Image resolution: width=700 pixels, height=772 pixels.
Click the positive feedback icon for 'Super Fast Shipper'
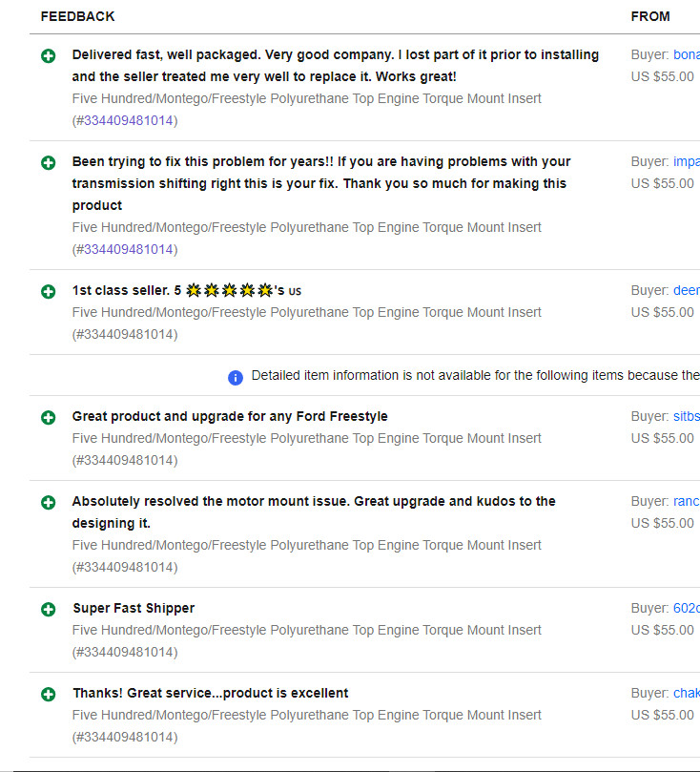[x=49, y=610]
